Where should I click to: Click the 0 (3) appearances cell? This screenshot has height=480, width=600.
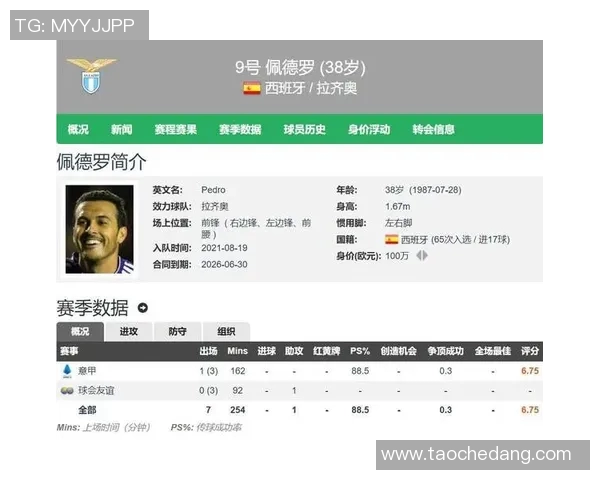pyautogui.click(x=209, y=390)
